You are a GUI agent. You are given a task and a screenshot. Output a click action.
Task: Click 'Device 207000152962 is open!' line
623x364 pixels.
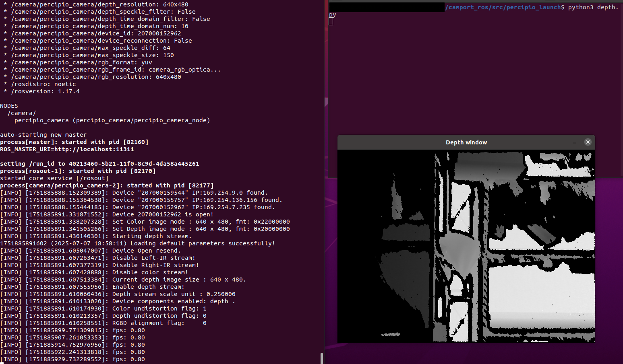[107, 214]
